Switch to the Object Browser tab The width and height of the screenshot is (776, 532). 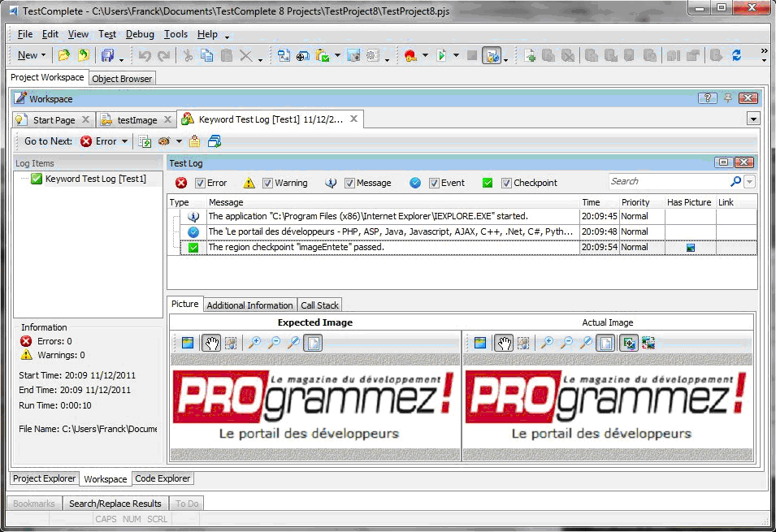(x=122, y=79)
